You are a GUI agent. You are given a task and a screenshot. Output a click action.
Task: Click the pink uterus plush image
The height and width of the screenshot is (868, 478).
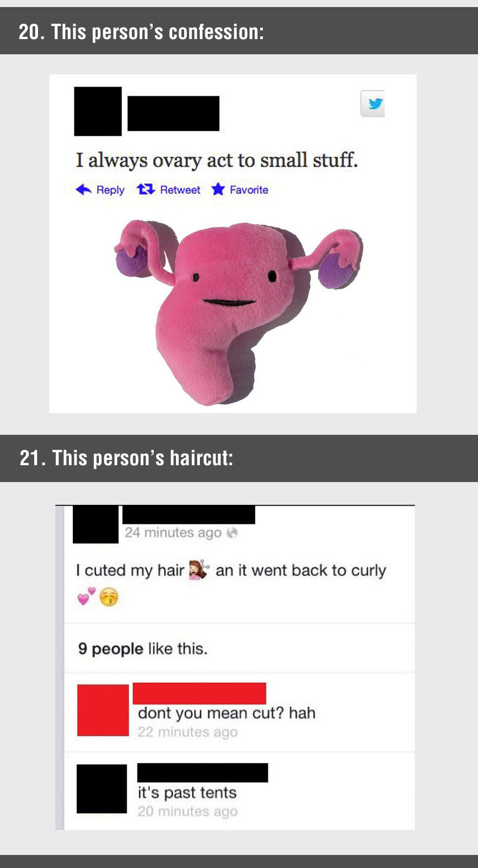coord(238,311)
